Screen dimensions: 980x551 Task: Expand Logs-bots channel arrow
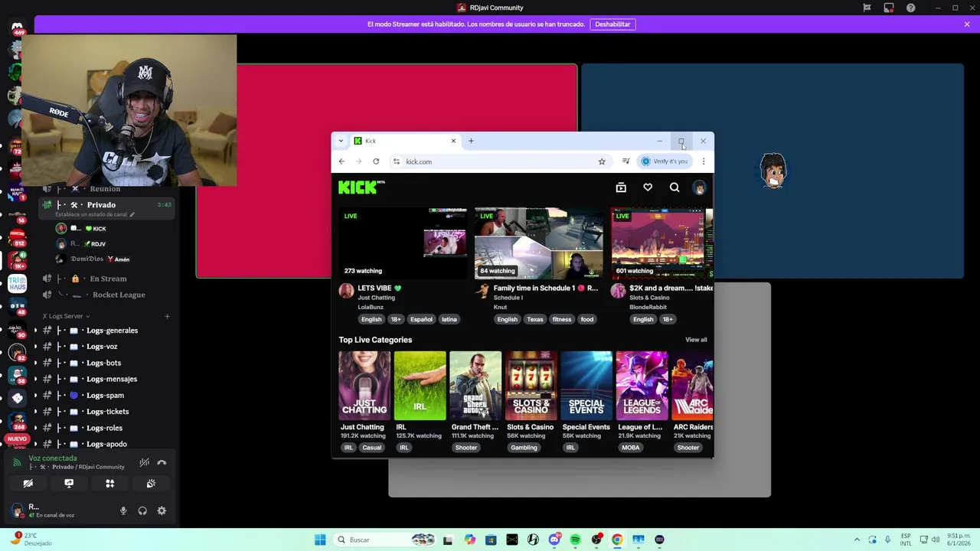coord(34,363)
